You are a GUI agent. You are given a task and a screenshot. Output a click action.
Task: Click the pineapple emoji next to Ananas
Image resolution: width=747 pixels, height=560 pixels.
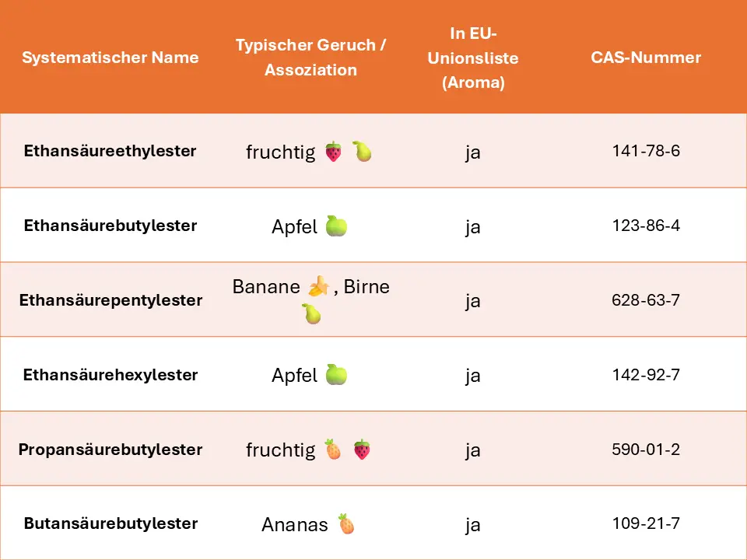[x=346, y=524]
